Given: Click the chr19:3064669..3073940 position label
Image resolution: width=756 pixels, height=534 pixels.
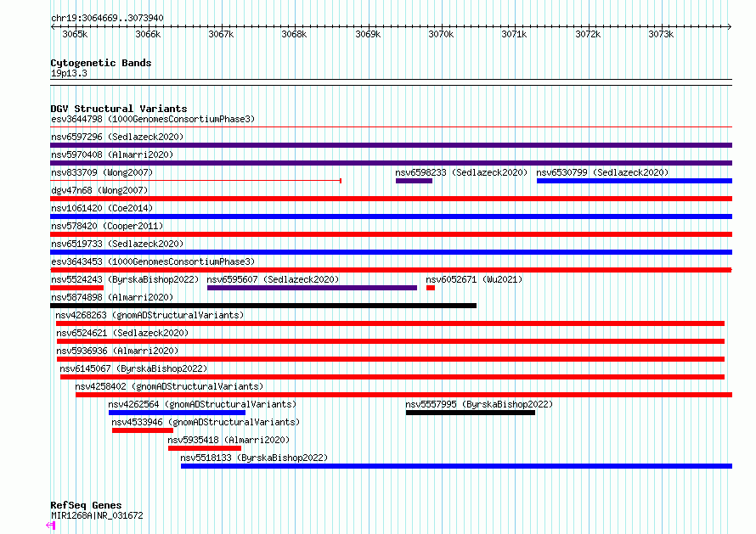Looking at the screenshot, I should coord(107,18).
